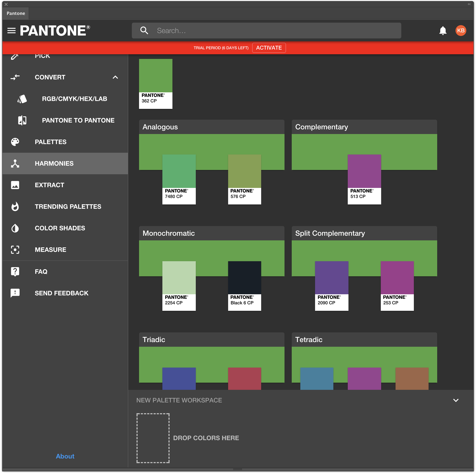
Task: Click the Tetradic harmony header
Action: pyautogui.click(x=364, y=340)
